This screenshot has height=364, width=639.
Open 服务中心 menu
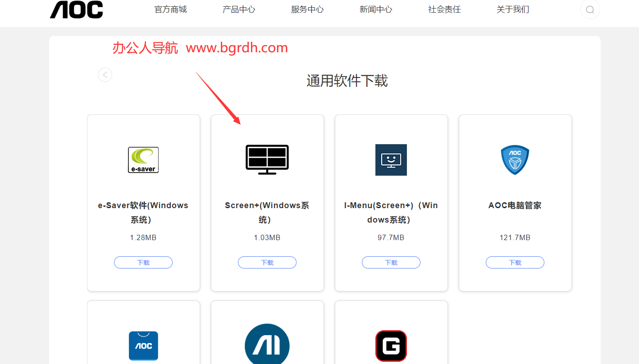pyautogui.click(x=307, y=9)
